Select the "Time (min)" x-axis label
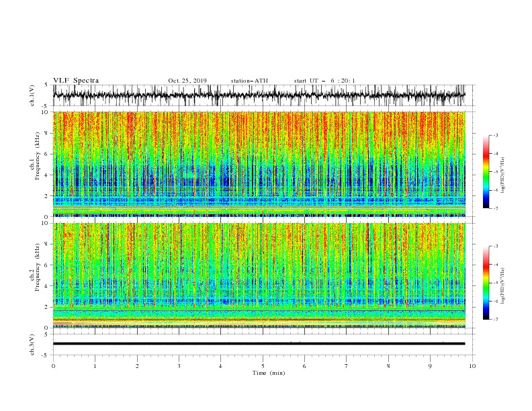The height and width of the screenshot is (411, 532). pos(269,373)
